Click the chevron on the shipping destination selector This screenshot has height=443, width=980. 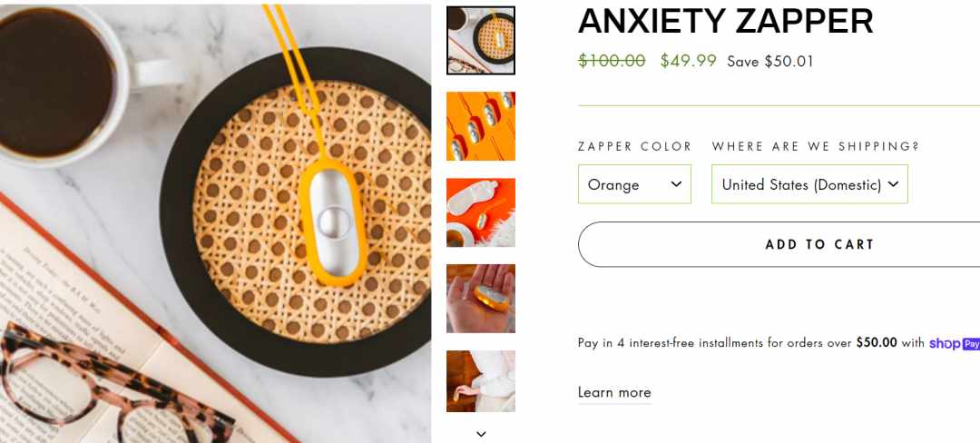893,183
